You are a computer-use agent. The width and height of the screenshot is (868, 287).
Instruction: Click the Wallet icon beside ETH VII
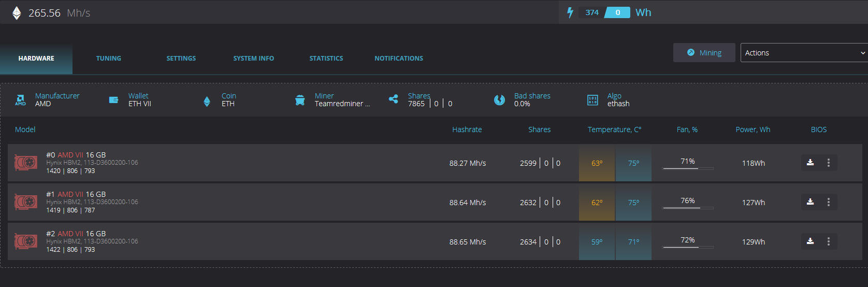point(113,100)
